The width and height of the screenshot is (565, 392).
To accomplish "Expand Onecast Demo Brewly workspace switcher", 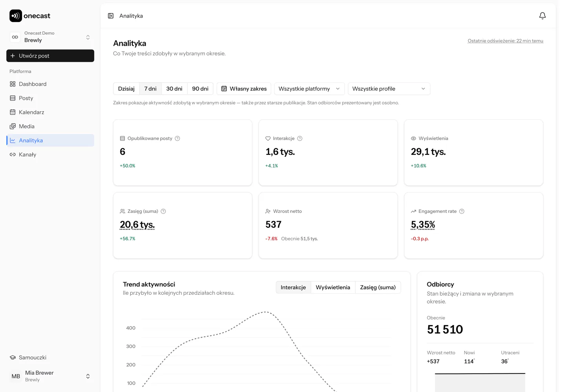I will tap(50, 37).
